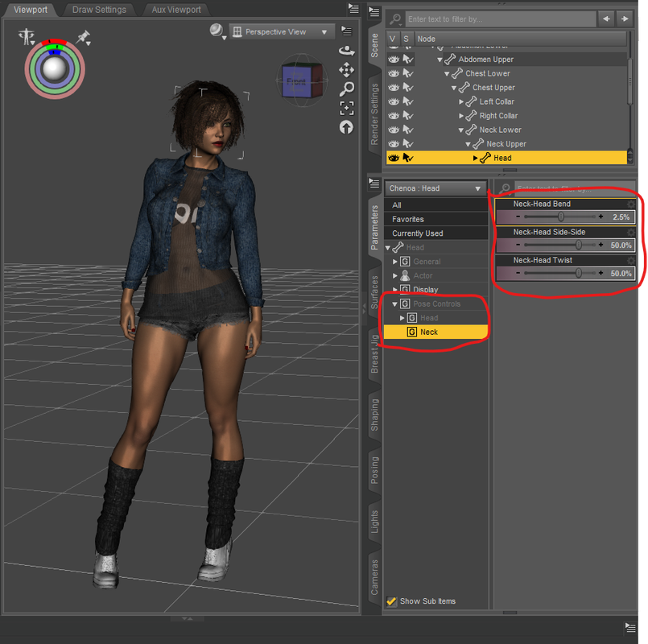Toggle selectable arrow for Right Collar

408,116
